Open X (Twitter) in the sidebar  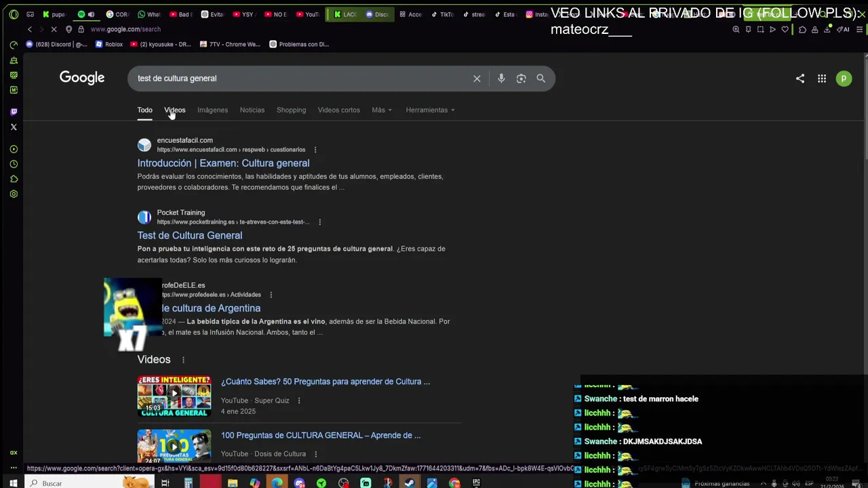(14, 127)
